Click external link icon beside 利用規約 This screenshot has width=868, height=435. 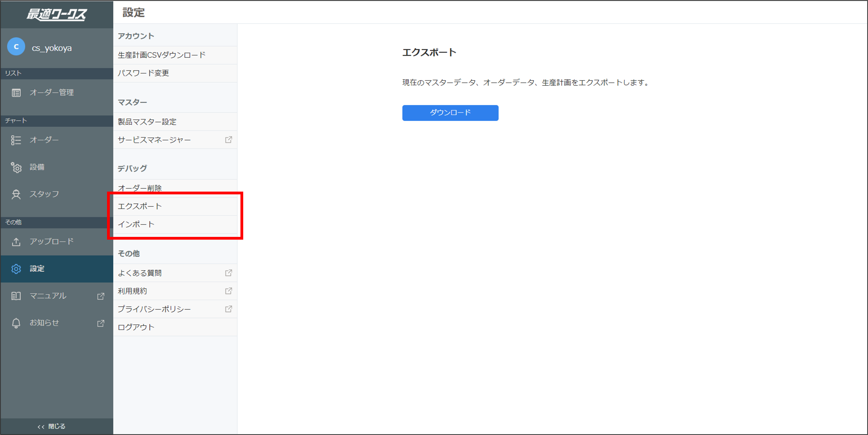(x=228, y=291)
